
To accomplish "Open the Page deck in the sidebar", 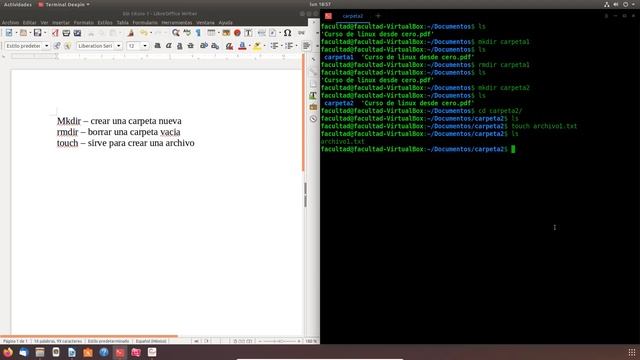I will coord(313,84).
